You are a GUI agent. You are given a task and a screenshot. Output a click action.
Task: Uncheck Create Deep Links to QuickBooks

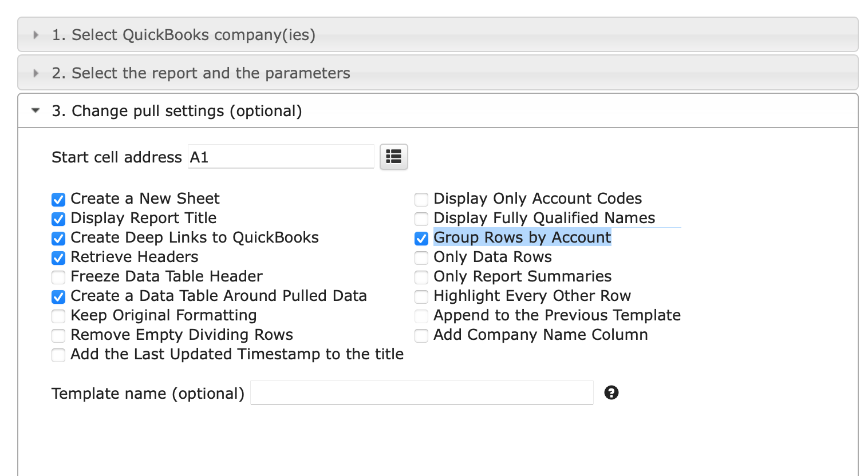58,238
